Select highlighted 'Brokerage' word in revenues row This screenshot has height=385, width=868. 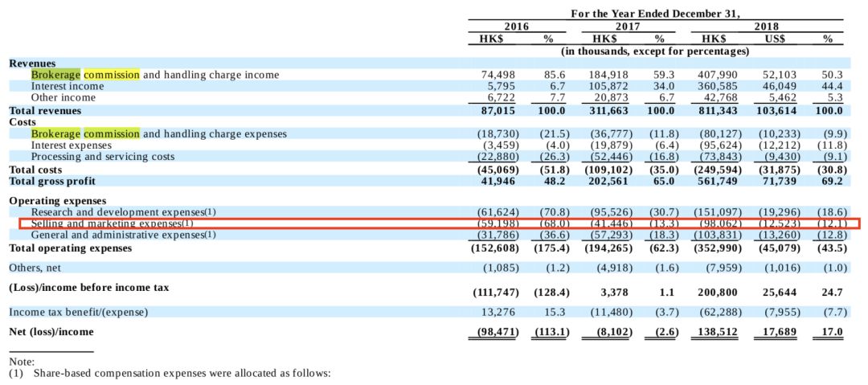56,74
